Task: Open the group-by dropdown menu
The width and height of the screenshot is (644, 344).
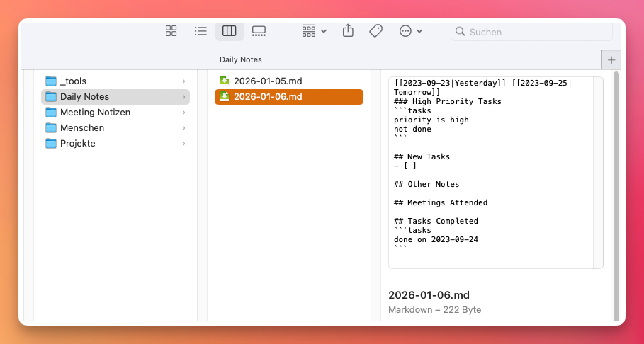Action: (x=314, y=31)
